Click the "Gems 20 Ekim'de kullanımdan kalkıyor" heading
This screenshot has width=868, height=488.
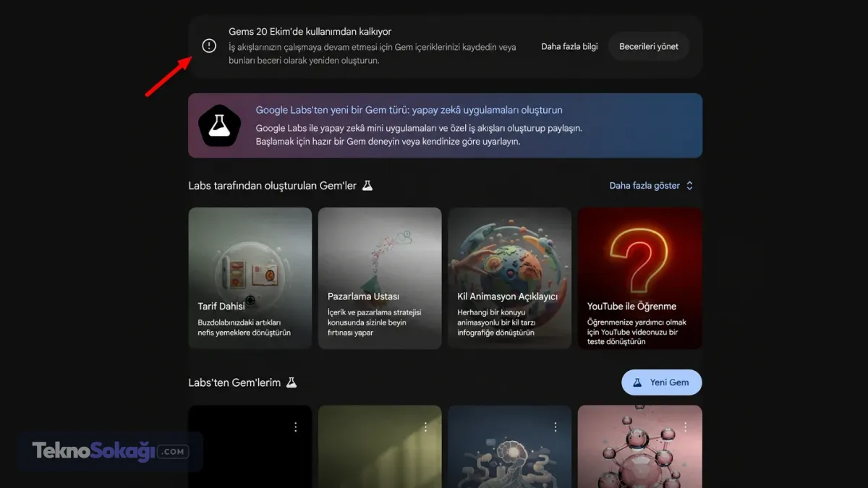(310, 32)
